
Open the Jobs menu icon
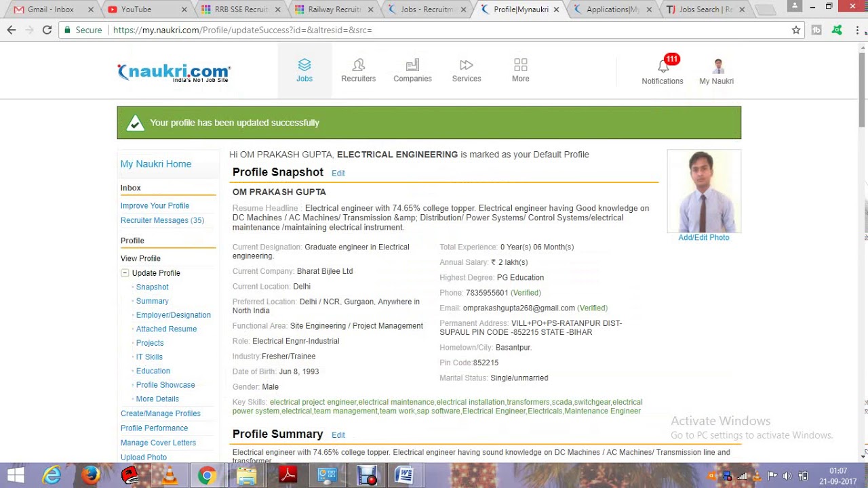tap(304, 65)
